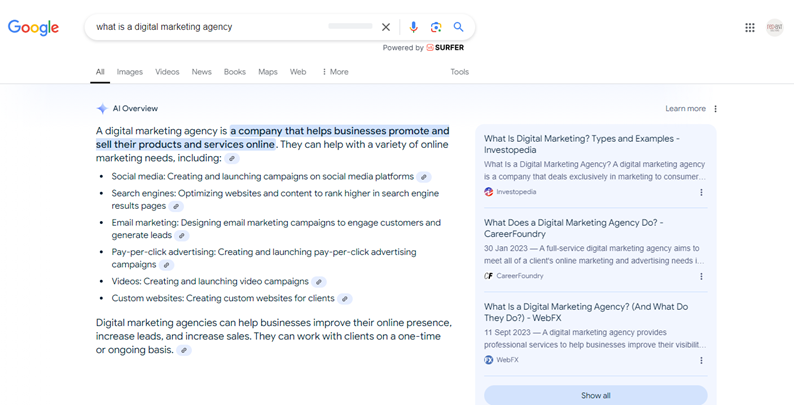This screenshot has width=794, height=405.
Task: Open 'What Is a Digital Marketing Agency? (And What Do They Do?)'
Action: tap(586, 312)
